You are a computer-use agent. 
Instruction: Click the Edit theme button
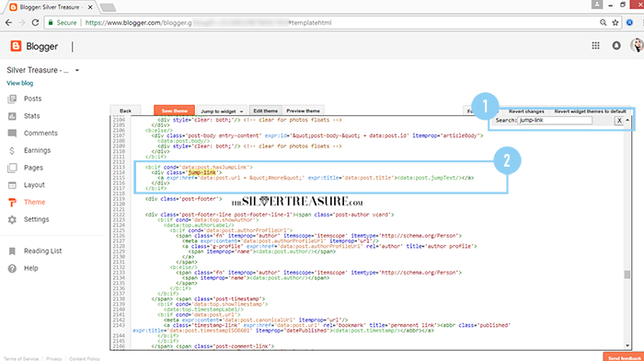(x=265, y=111)
